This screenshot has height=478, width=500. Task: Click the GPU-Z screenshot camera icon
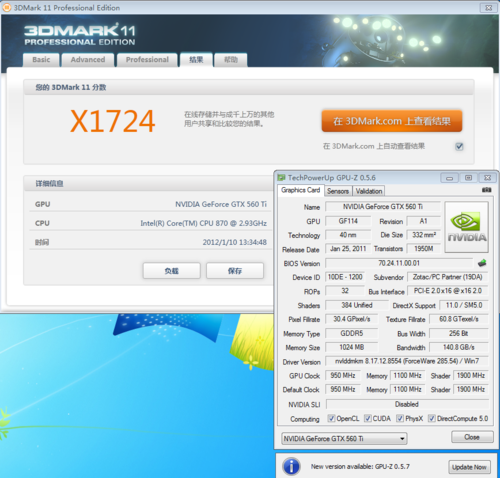pyautogui.click(x=486, y=190)
